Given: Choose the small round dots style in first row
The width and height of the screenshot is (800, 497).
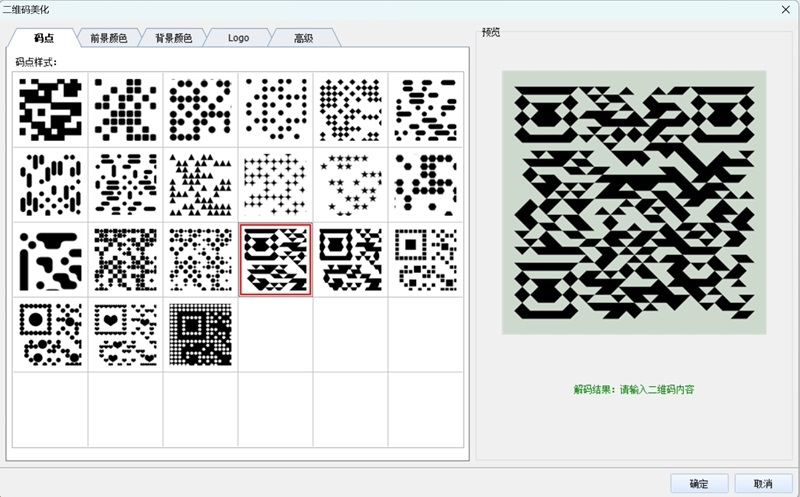Looking at the screenshot, I should (x=275, y=109).
